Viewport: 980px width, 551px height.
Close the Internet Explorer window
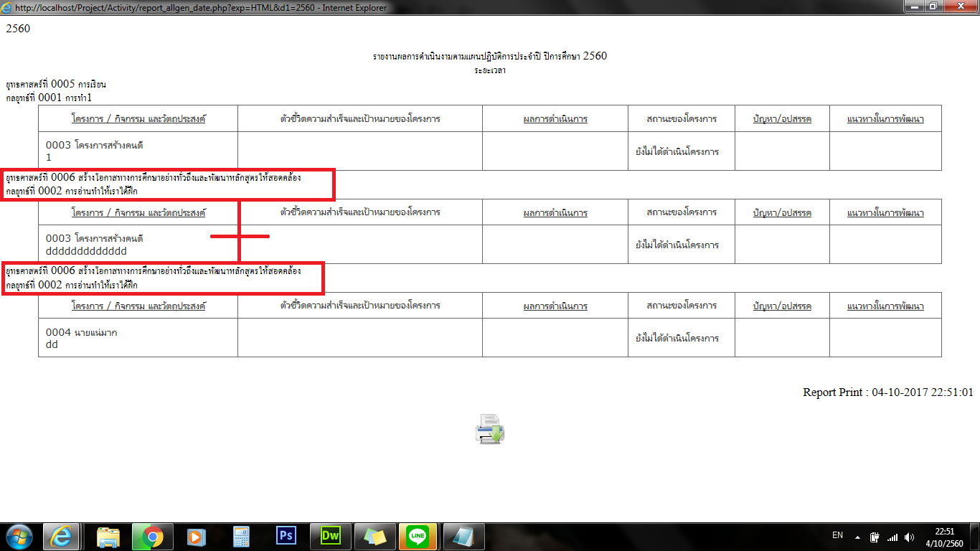[x=961, y=6]
